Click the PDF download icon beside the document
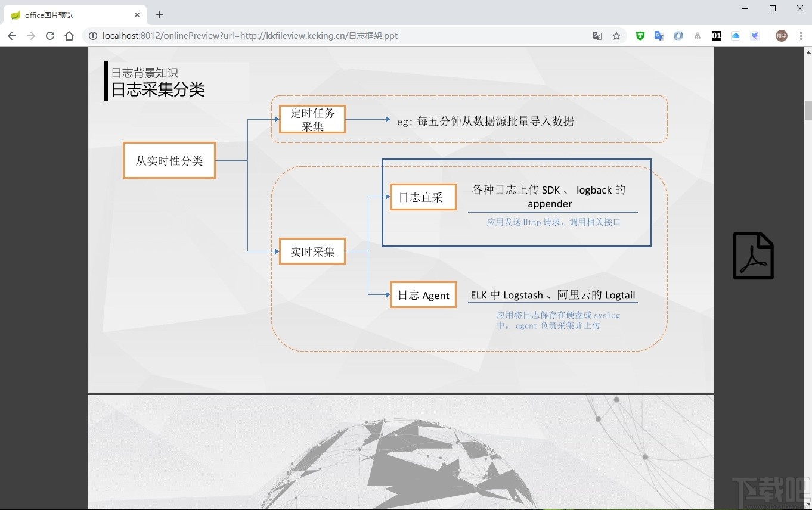 point(753,255)
